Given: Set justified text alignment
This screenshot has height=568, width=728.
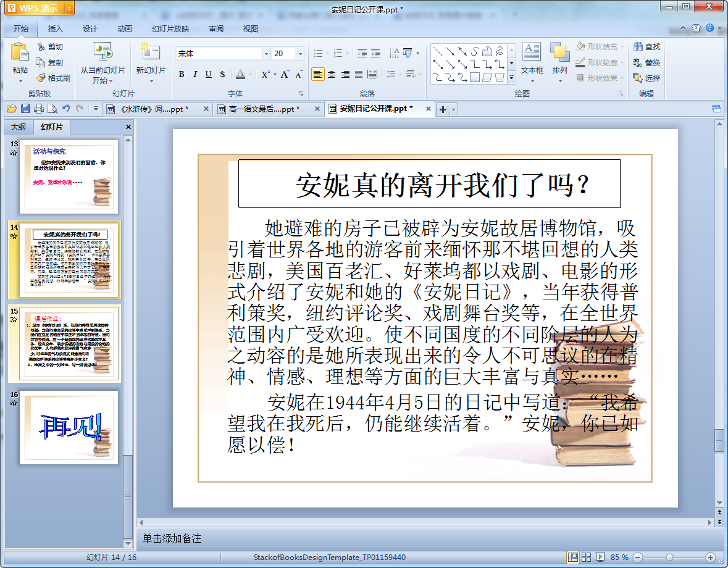Looking at the screenshot, I should click(359, 74).
